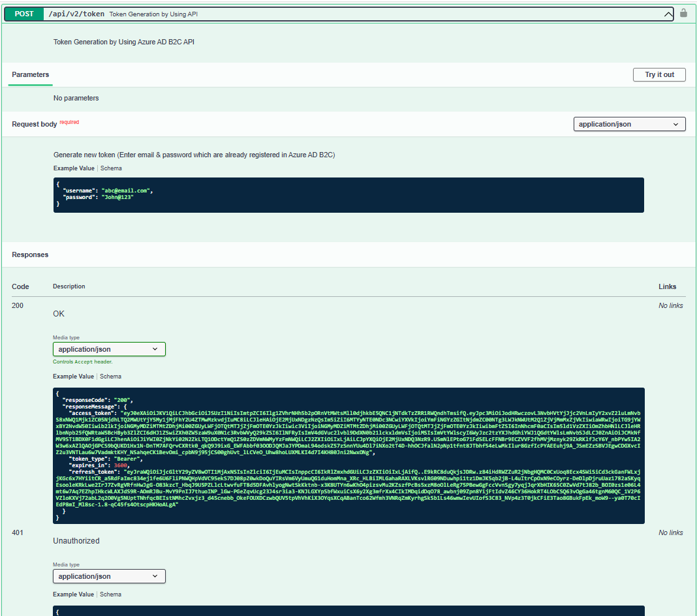The image size is (697, 616).
Task: Open the 401 response media type dropdown
Action: point(109,576)
